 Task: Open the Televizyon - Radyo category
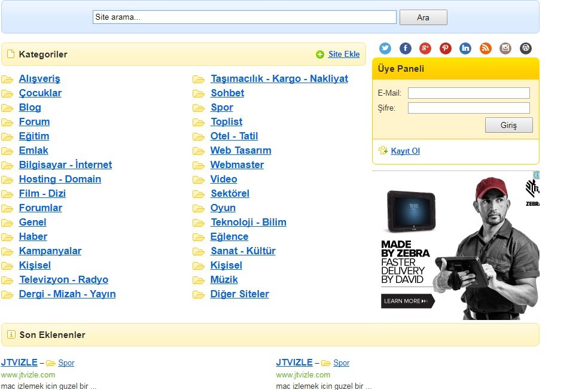64,280
